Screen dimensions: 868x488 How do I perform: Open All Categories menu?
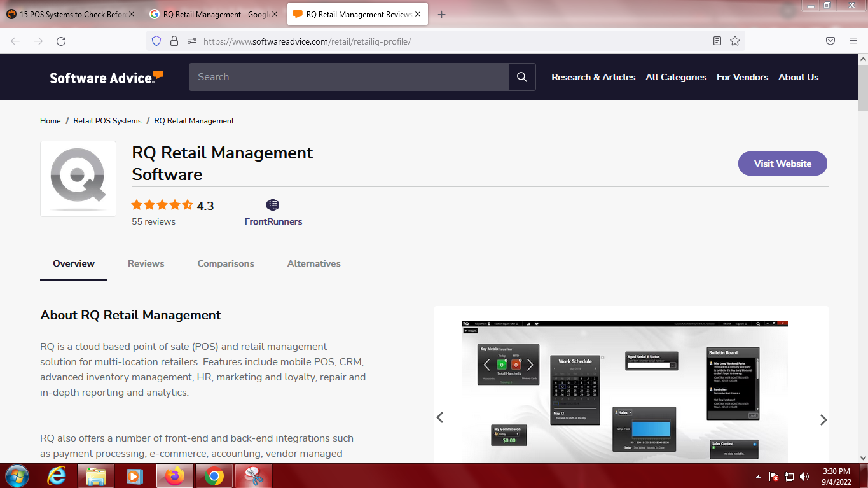pyautogui.click(x=676, y=77)
